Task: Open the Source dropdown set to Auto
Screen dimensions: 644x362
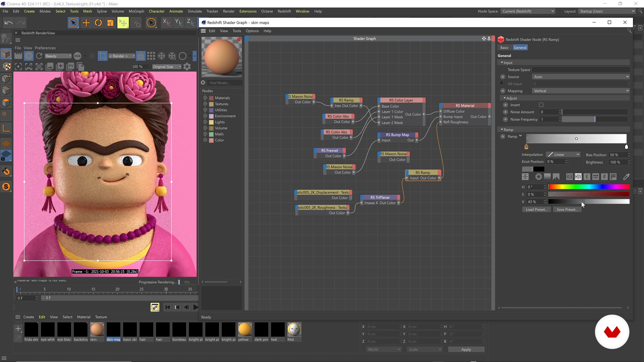Action: [x=581, y=77]
